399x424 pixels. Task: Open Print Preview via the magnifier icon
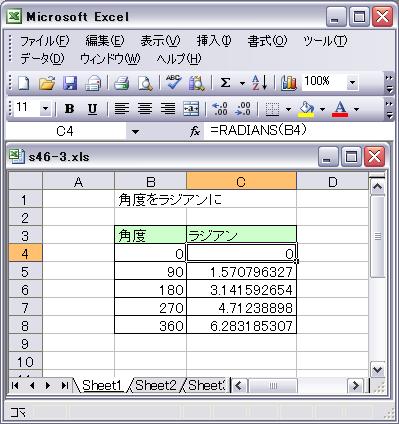pyautogui.click(x=145, y=83)
